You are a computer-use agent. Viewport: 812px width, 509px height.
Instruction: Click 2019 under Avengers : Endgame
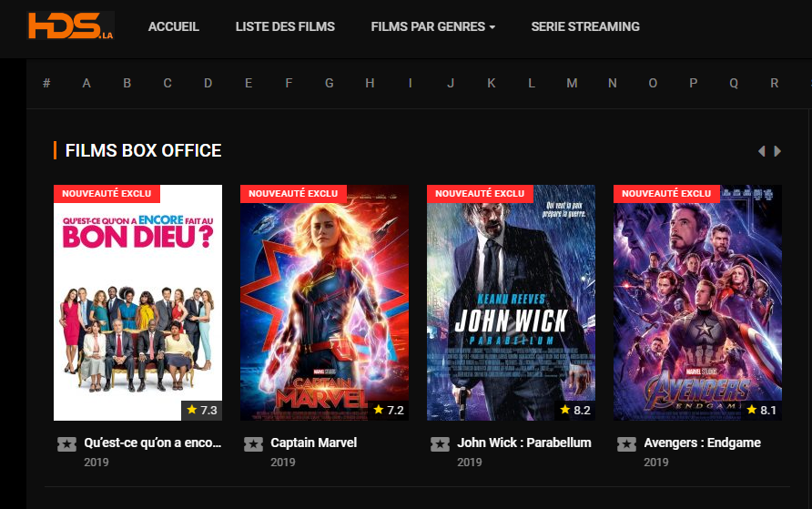(656, 463)
